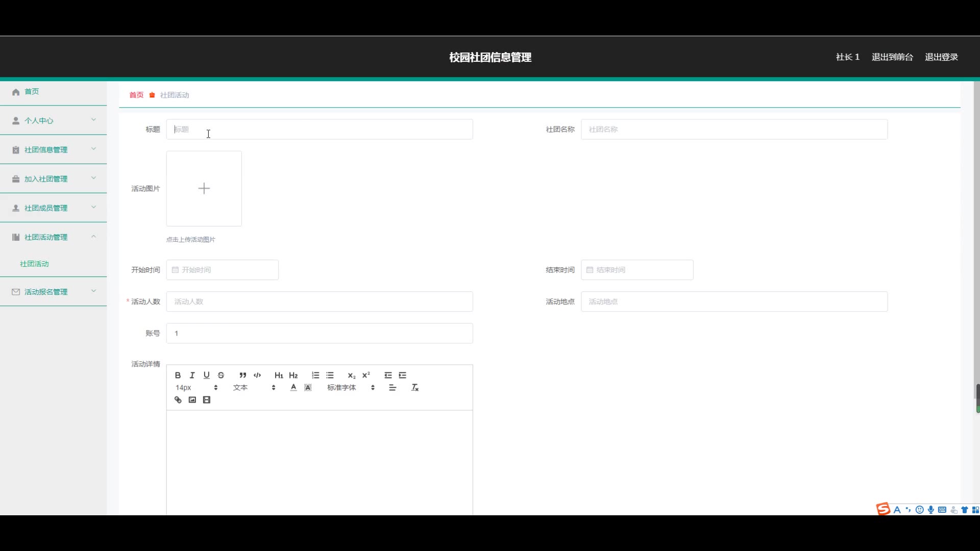This screenshot has width=980, height=551.
Task: Decrease indent in the editor
Action: point(388,375)
